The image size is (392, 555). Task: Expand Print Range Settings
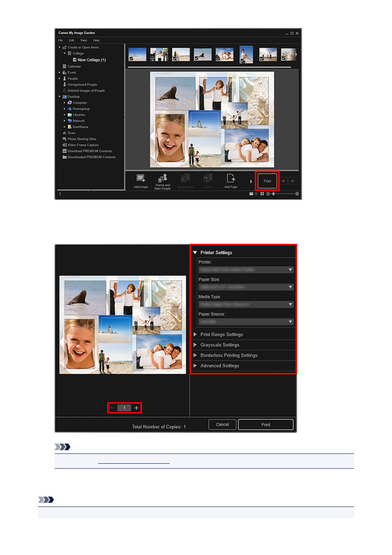[x=195, y=334]
